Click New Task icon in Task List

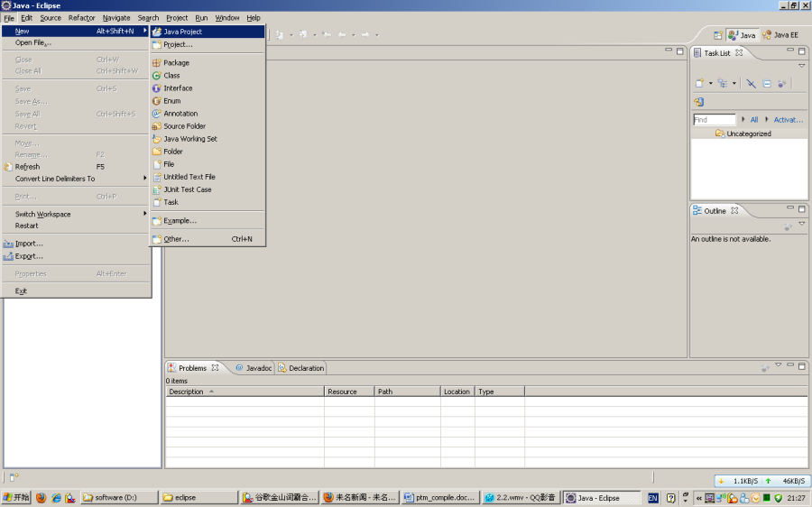click(699, 83)
